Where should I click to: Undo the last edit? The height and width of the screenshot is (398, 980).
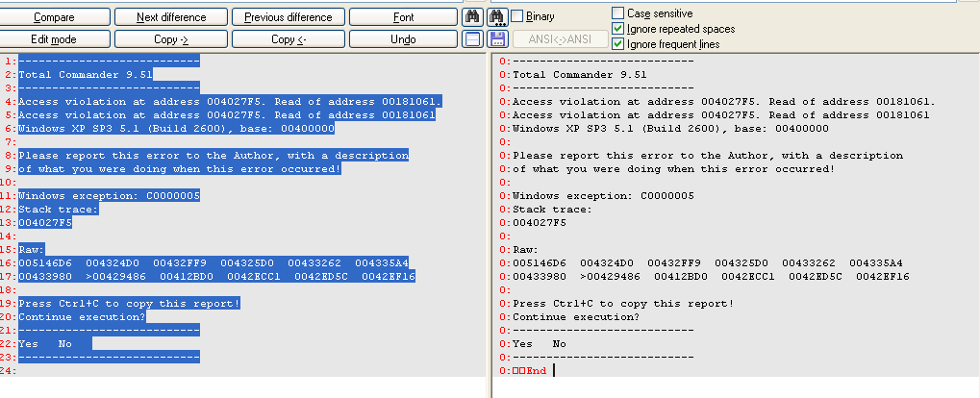point(404,39)
